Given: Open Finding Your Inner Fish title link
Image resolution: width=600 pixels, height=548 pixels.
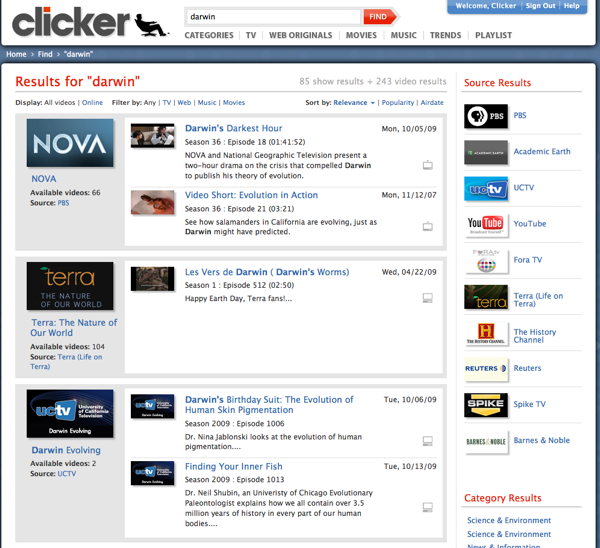Looking at the screenshot, I should (233, 466).
